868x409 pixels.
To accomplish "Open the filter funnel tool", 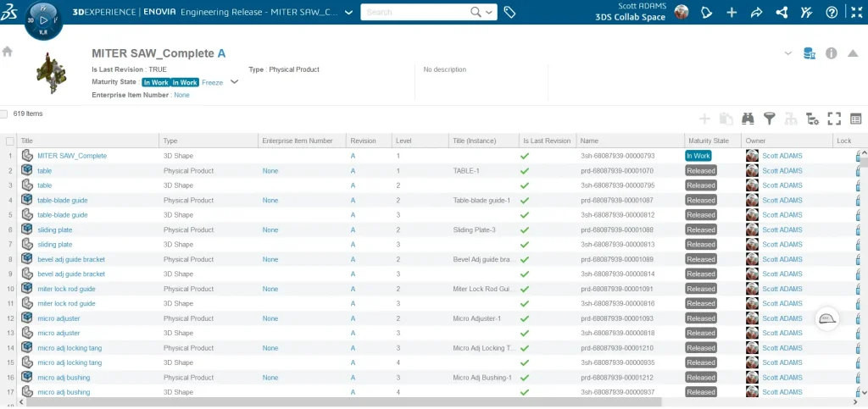I will pos(769,119).
